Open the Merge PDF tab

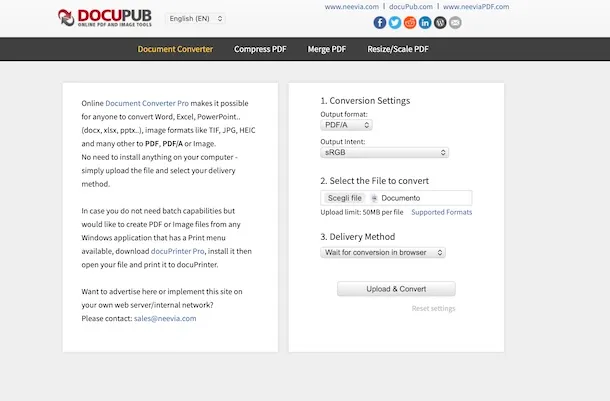pos(327,49)
